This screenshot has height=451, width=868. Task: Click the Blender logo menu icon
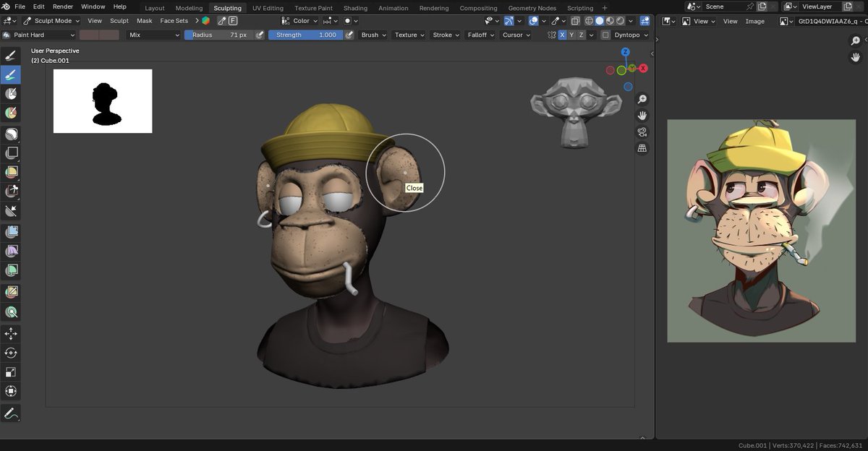point(6,7)
